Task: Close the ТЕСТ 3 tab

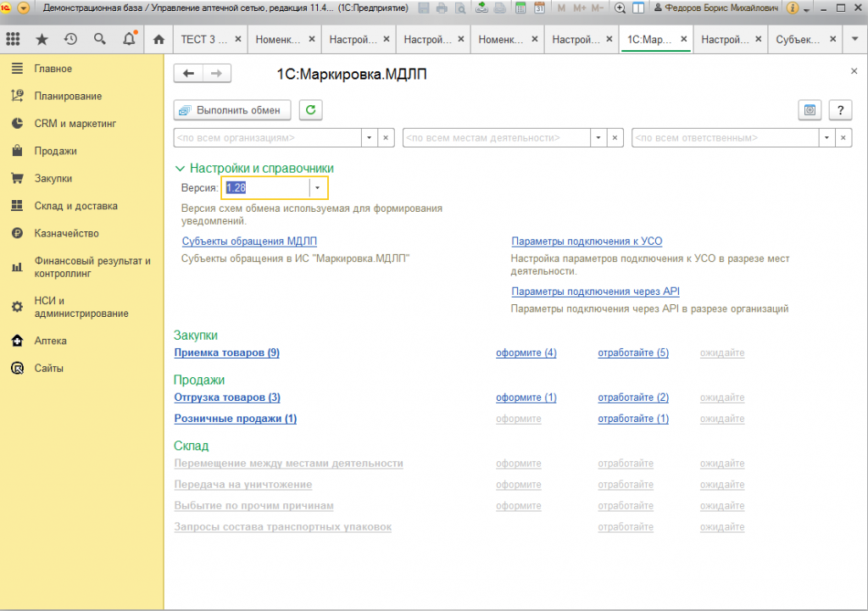Action: tap(238, 39)
